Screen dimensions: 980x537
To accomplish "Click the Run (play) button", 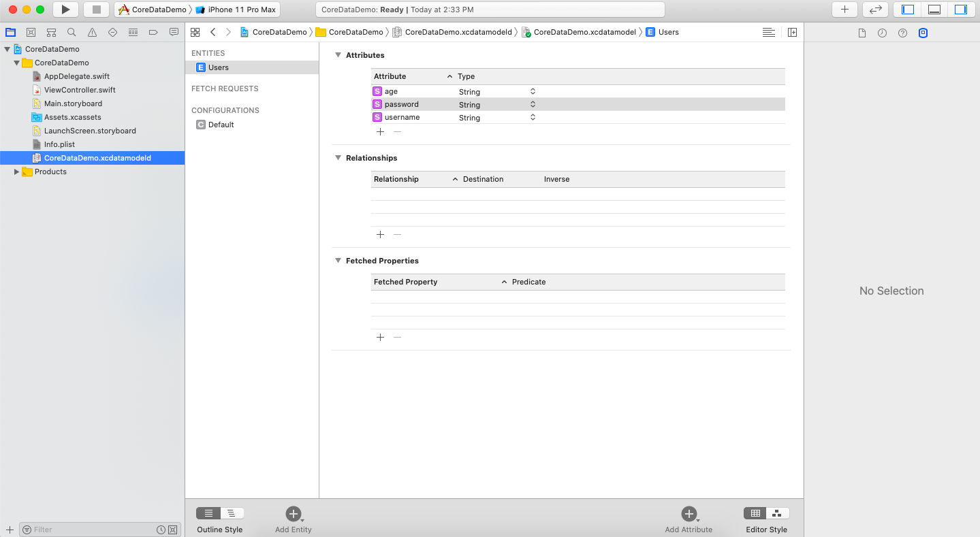I will [65, 10].
